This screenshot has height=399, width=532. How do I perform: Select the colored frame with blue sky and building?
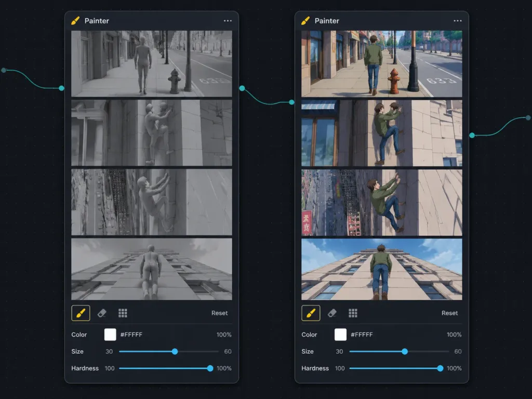382,269
